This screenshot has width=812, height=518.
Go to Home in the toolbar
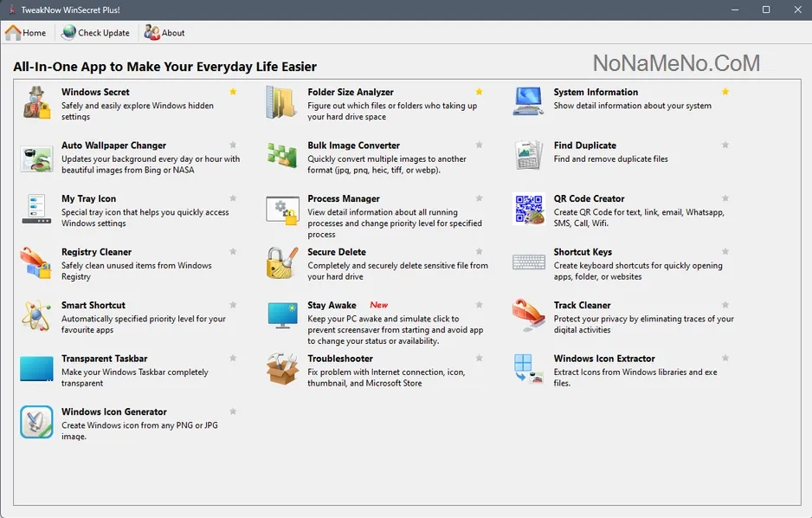tap(26, 33)
